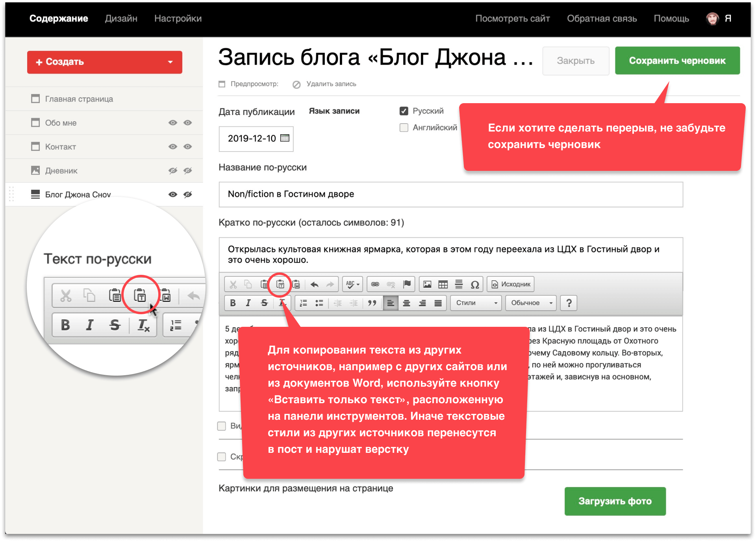Center-align the text
The width and height of the screenshot is (756, 541).
[406, 303]
